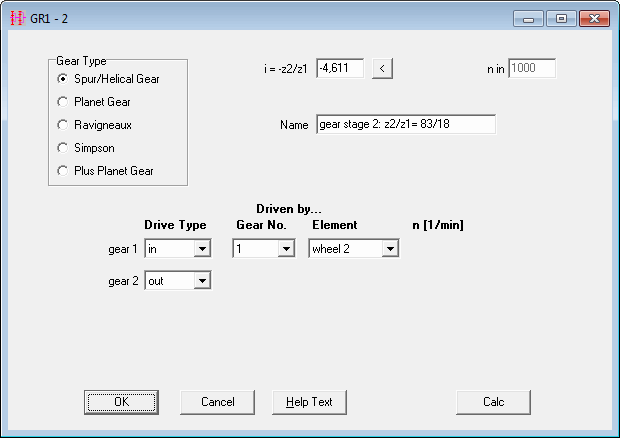
Task: Click the OK button
Action: [121, 402]
